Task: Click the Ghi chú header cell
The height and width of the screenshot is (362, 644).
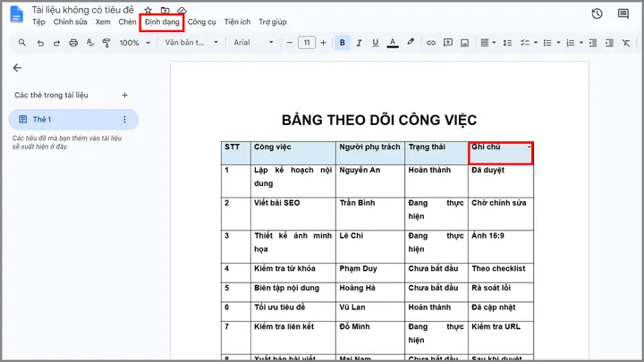Action: 501,153
